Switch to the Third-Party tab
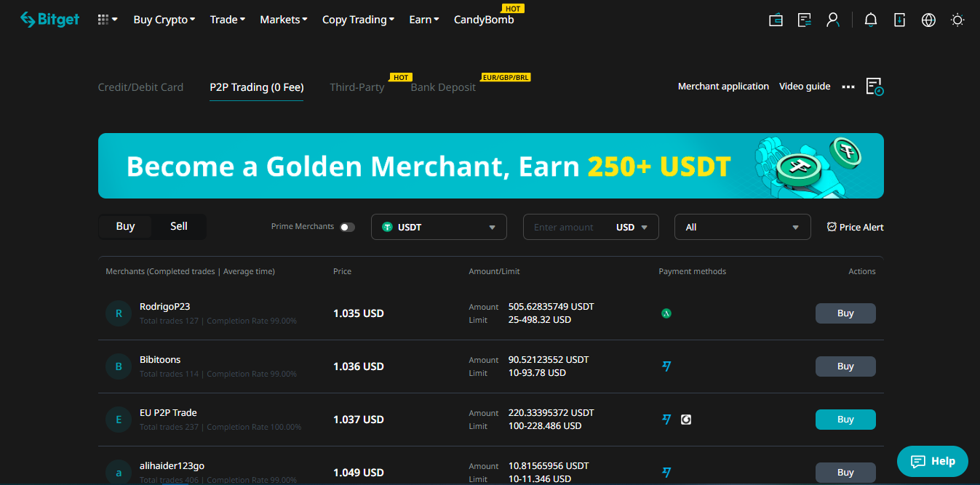The image size is (980, 485). 357,87
